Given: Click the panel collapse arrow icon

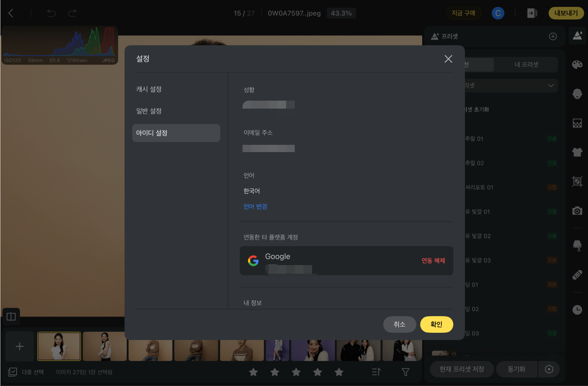Looking at the screenshot, I should coord(532,13).
